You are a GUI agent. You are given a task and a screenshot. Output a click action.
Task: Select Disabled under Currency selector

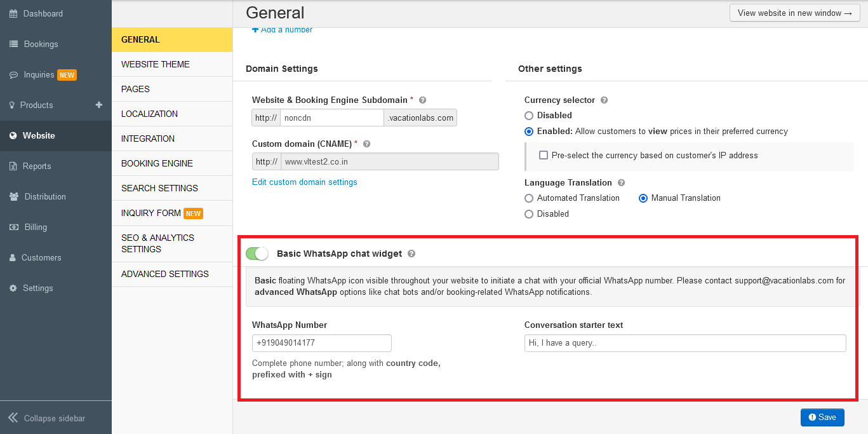click(529, 116)
